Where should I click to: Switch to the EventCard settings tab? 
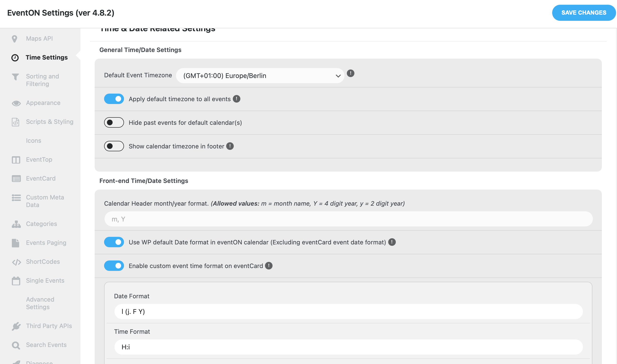[x=41, y=178]
